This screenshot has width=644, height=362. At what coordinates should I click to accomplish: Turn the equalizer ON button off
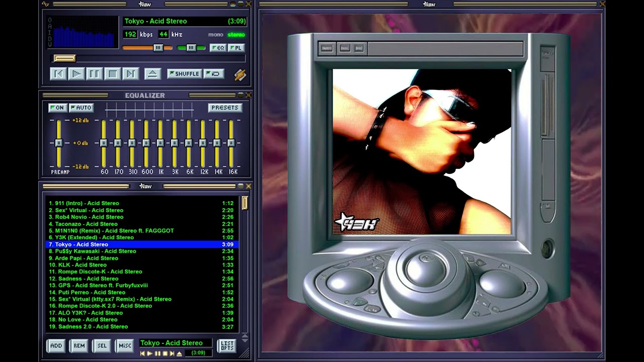click(58, 108)
